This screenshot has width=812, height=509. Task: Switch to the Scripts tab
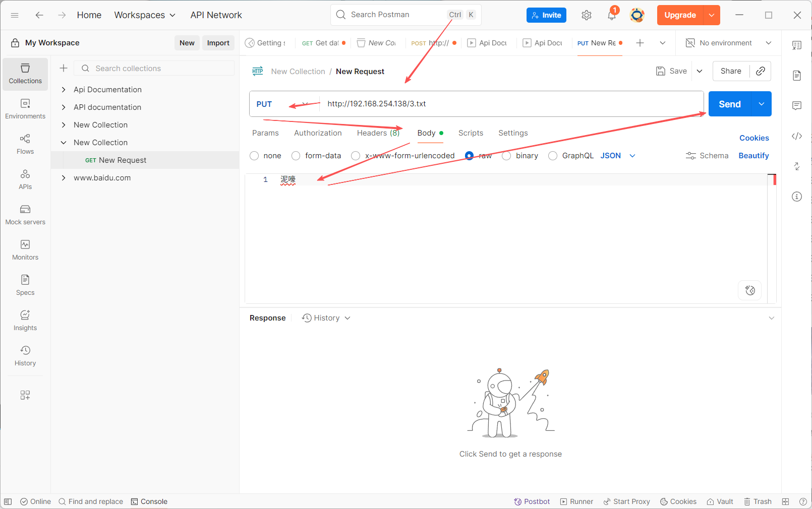[x=471, y=133]
